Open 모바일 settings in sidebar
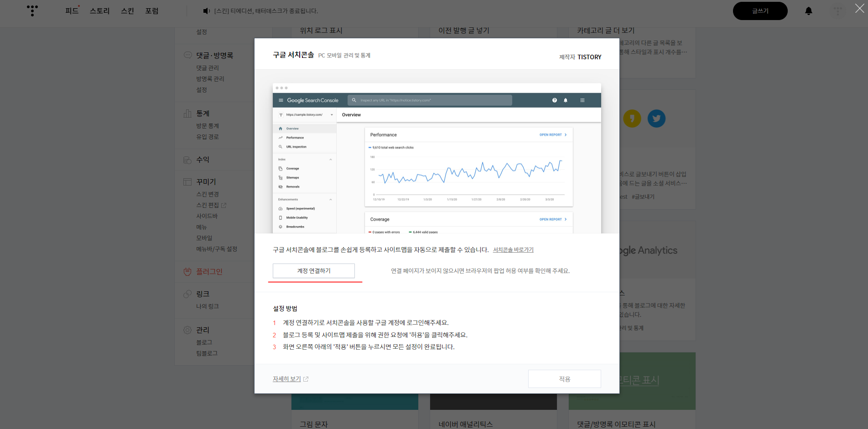 point(204,238)
